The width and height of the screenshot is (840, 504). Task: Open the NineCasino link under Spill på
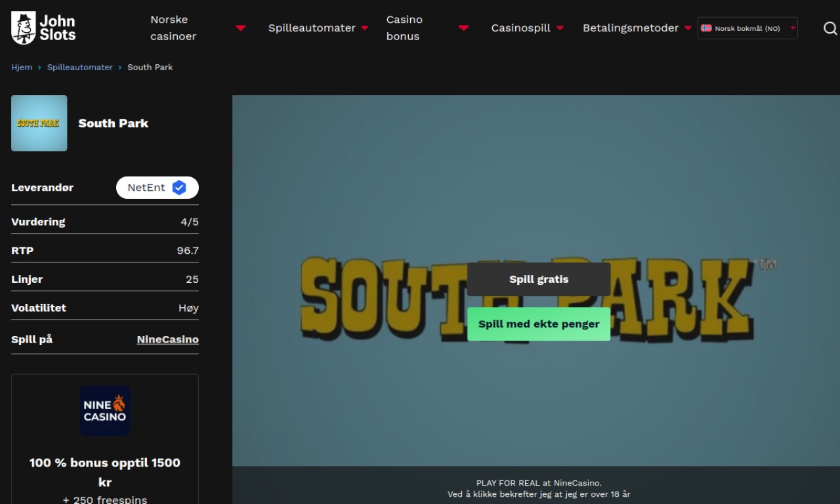(167, 340)
